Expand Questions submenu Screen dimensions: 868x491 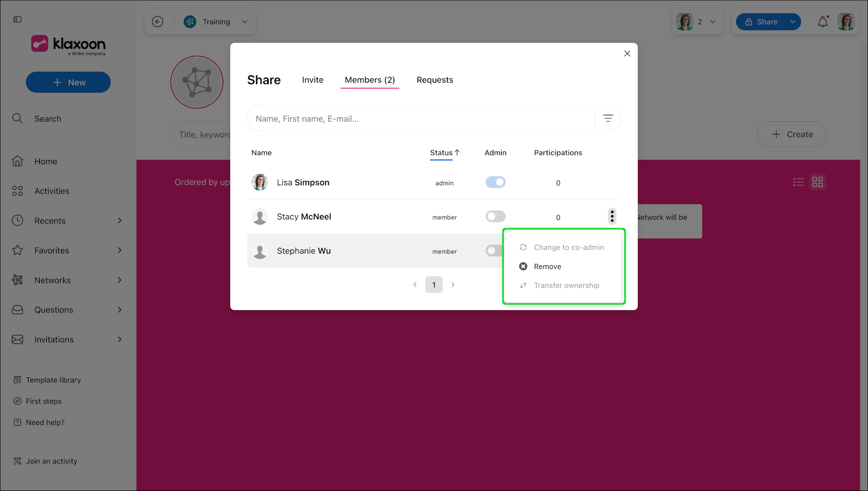pyautogui.click(x=119, y=310)
